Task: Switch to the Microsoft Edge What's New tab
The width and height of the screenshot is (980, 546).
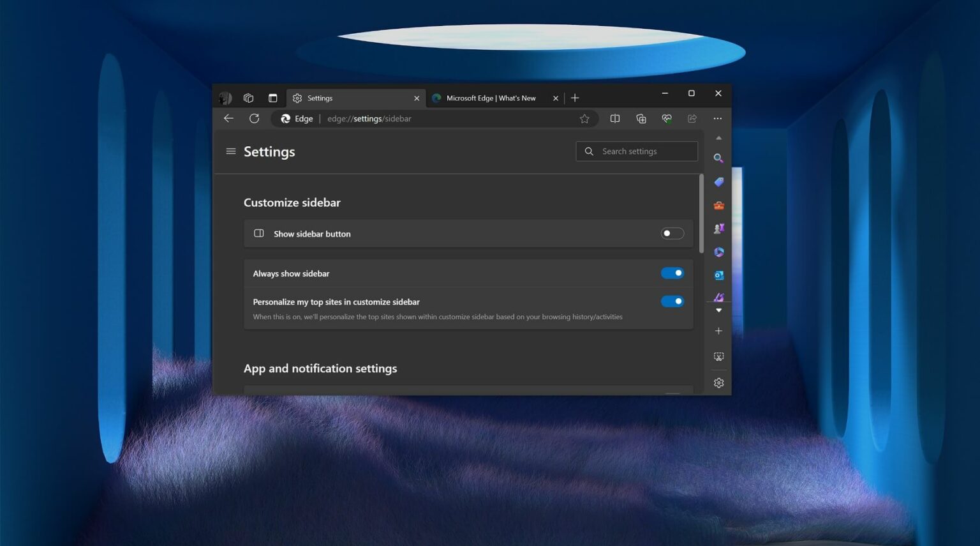Action: (x=491, y=98)
